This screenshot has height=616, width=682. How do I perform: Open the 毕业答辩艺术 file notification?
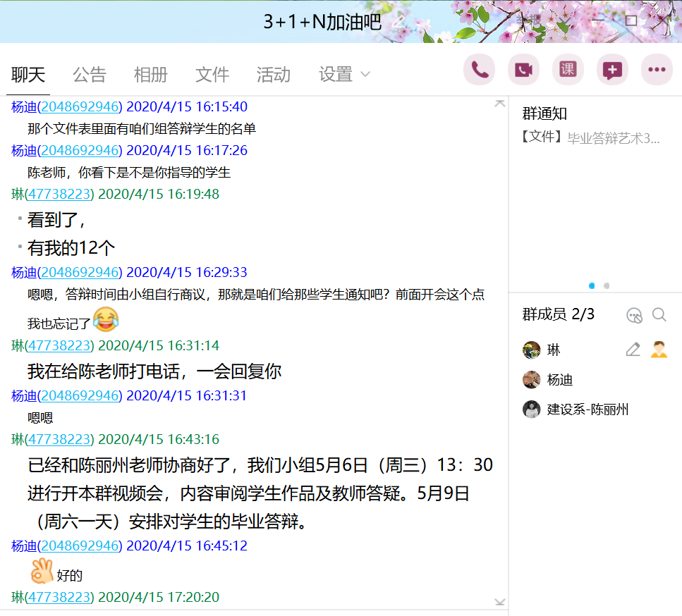pos(591,137)
